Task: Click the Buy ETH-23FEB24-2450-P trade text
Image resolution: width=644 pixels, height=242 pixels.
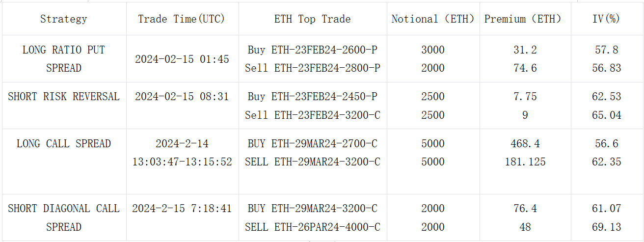Action: (x=312, y=97)
